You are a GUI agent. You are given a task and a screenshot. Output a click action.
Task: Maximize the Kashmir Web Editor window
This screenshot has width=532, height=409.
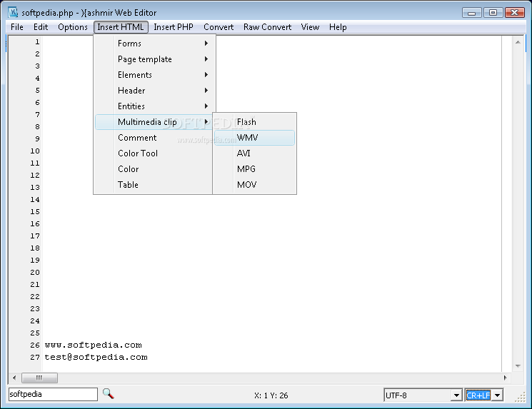tap(493, 13)
